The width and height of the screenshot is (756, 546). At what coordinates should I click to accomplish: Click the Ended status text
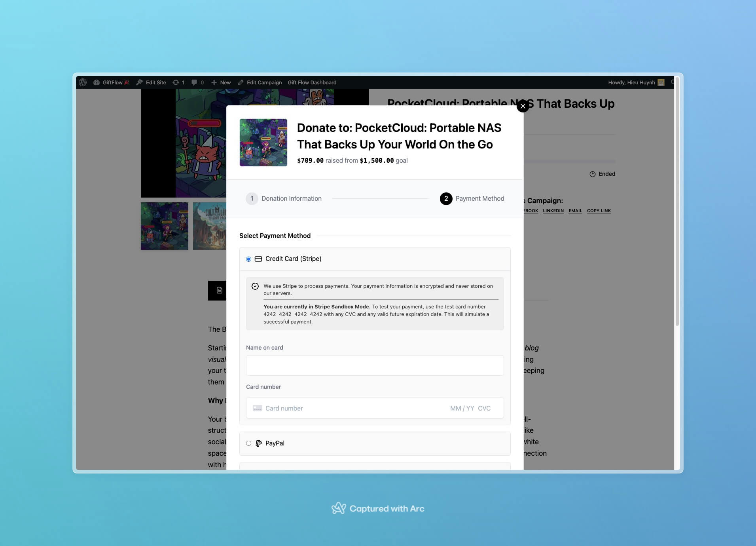click(607, 174)
